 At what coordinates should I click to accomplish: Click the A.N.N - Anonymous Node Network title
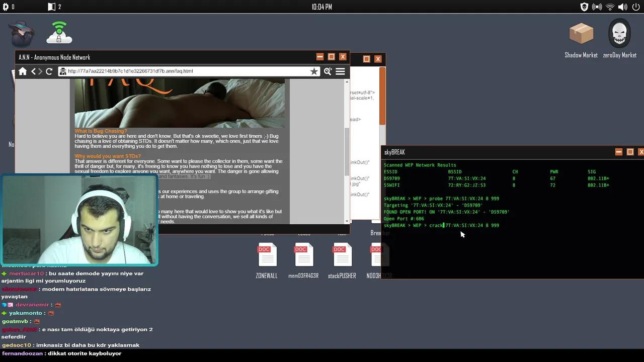tap(54, 57)
